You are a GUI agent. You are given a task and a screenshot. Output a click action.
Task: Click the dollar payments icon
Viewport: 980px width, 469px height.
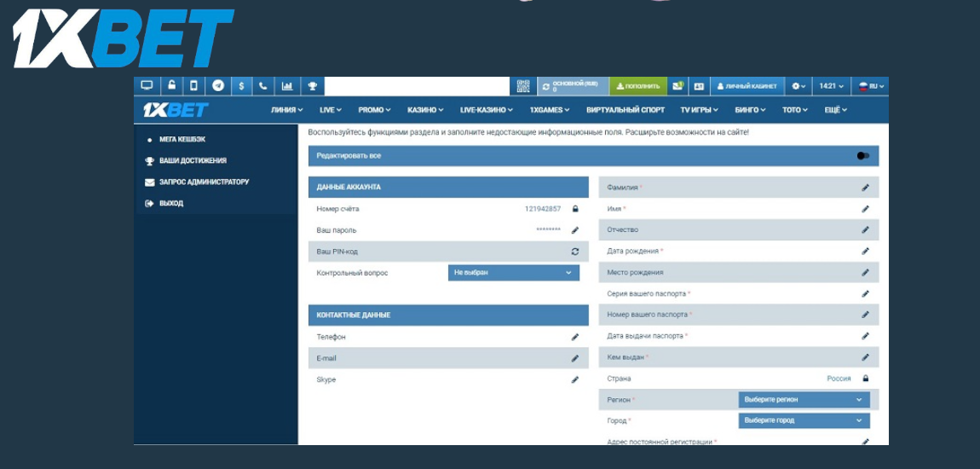(x=241, y=85)
